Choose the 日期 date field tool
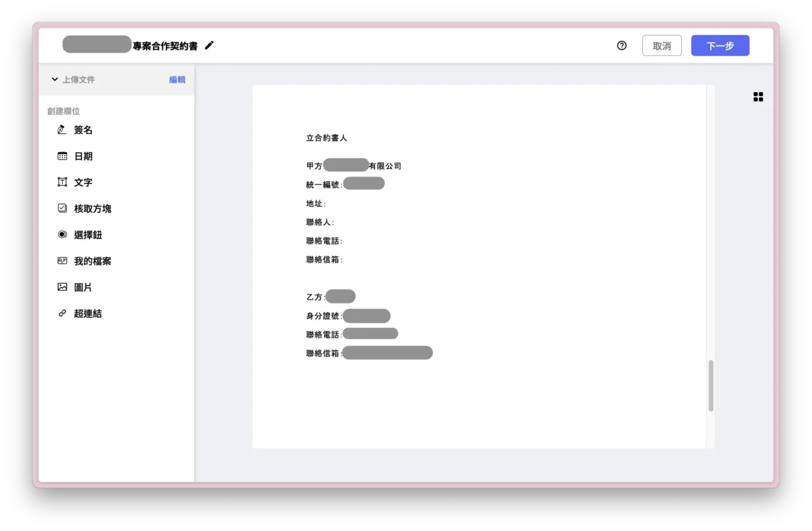Screen dimensions: 812x531 tap(83, 156)
